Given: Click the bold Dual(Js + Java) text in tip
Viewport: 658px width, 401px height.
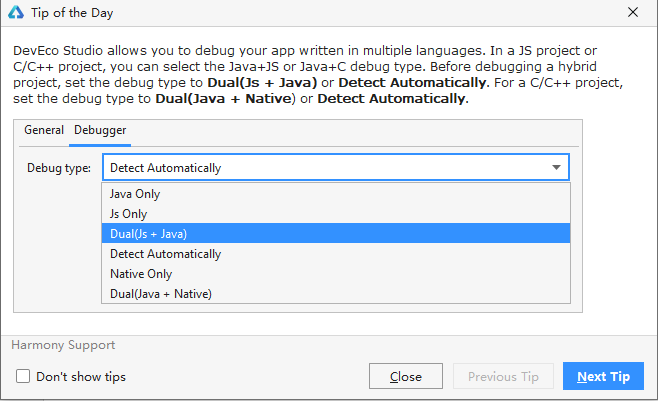Looking at the screenshot, I should tap(262, 82).
